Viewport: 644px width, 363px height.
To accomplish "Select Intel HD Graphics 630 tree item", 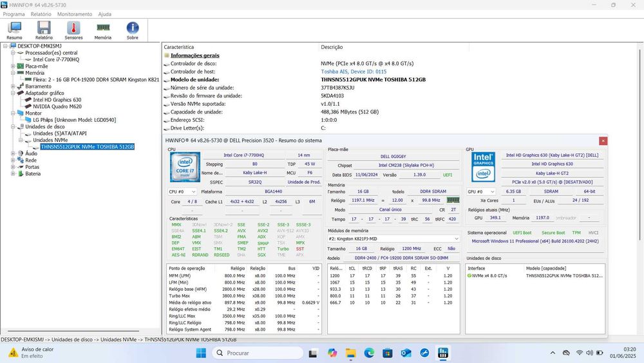I will (57, 100).
